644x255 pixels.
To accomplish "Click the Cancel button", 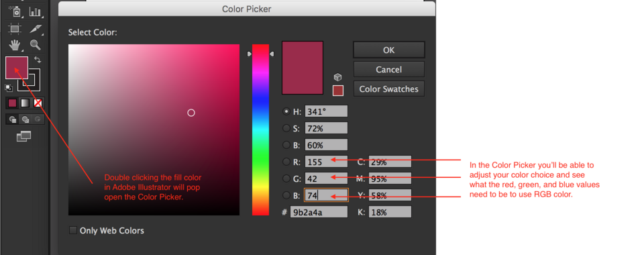I will click(x=388, y=69).
